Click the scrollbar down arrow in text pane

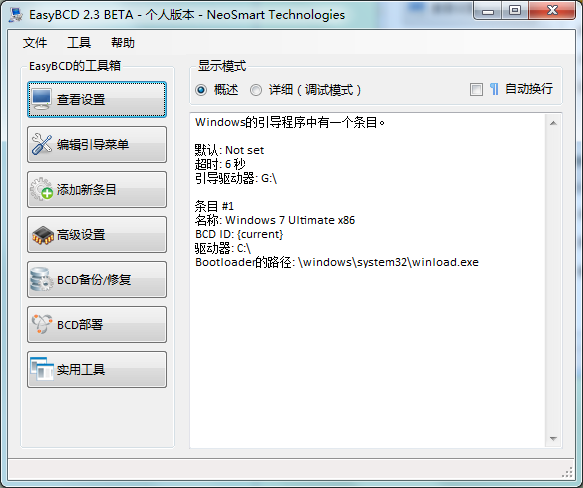(x=553, y=439)
